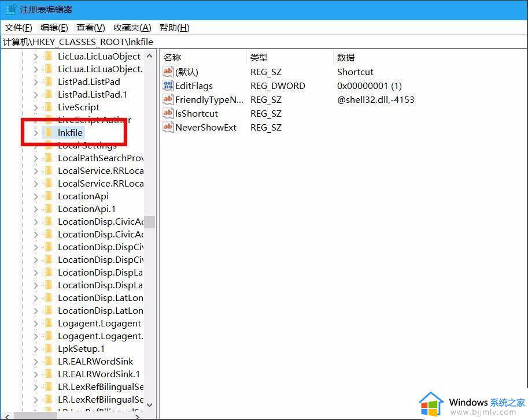Click the LpkSetup.1 folder icon

(49, 349)
